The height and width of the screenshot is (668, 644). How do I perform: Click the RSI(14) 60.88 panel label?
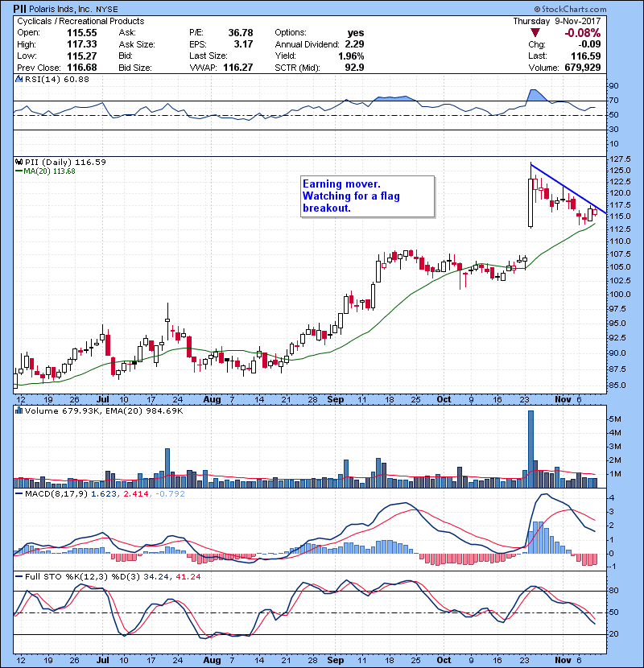tap(56, 79)
